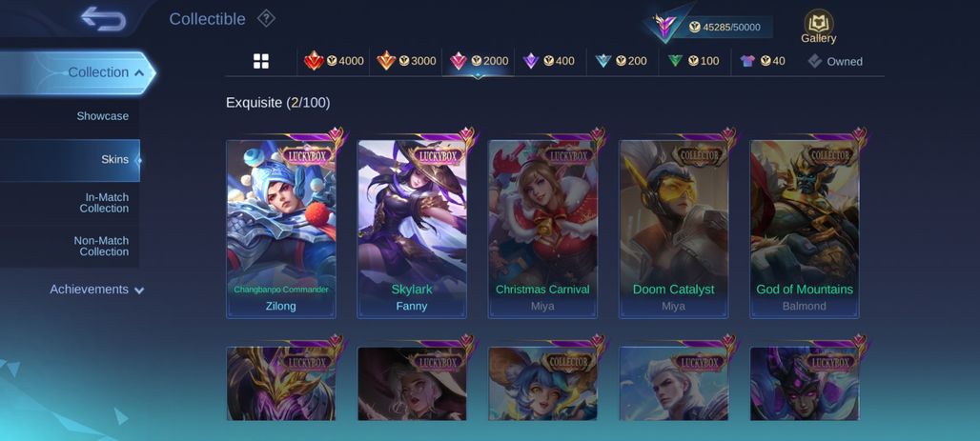Select the red 4000 points tier
The width and height of the screenshot is (980, 441).
pyautogui.click(x=334, y=61)
